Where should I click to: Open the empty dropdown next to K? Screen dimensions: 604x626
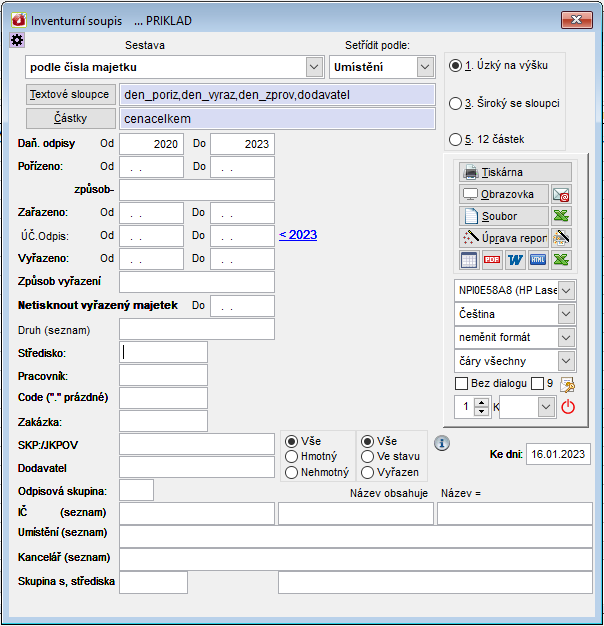(546, 407)
